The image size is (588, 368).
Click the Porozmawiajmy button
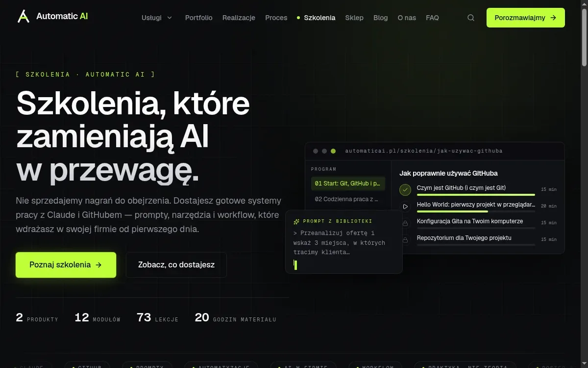(526, 18)
